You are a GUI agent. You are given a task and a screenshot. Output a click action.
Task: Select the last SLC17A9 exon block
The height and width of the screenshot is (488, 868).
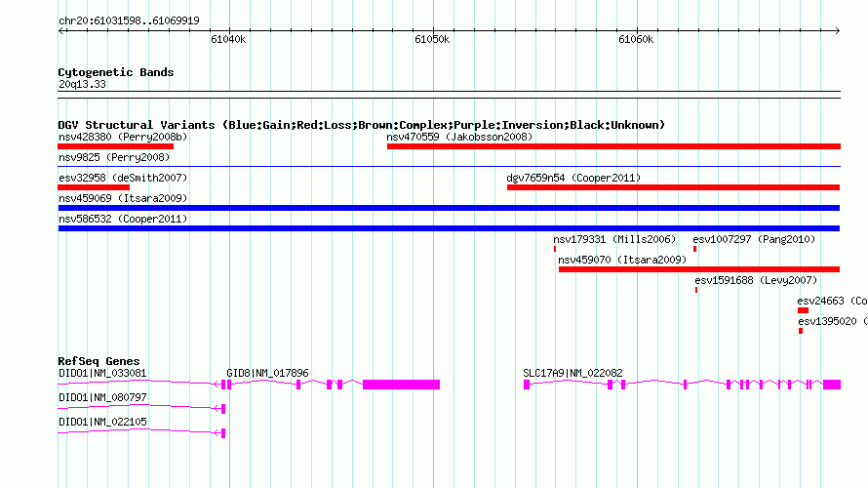pyautogui.click(x=832, y=385)
